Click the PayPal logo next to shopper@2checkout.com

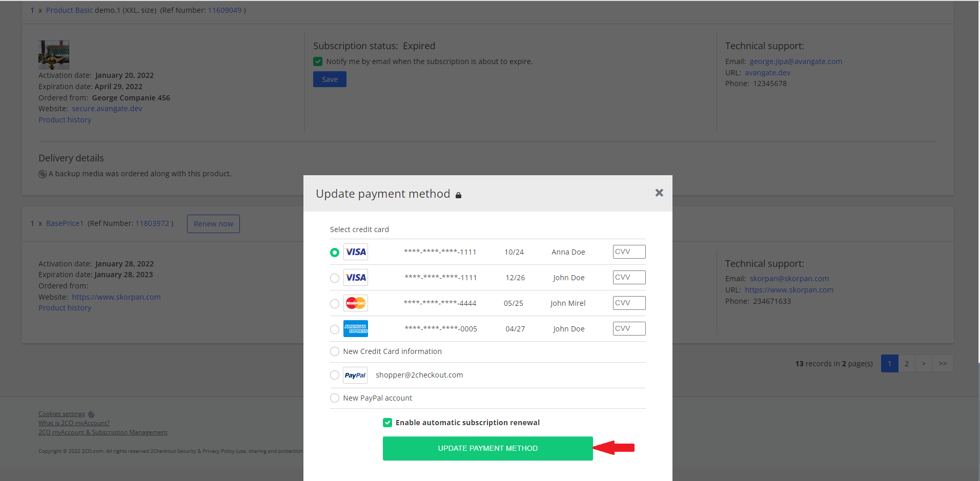[x=354, y=374]
